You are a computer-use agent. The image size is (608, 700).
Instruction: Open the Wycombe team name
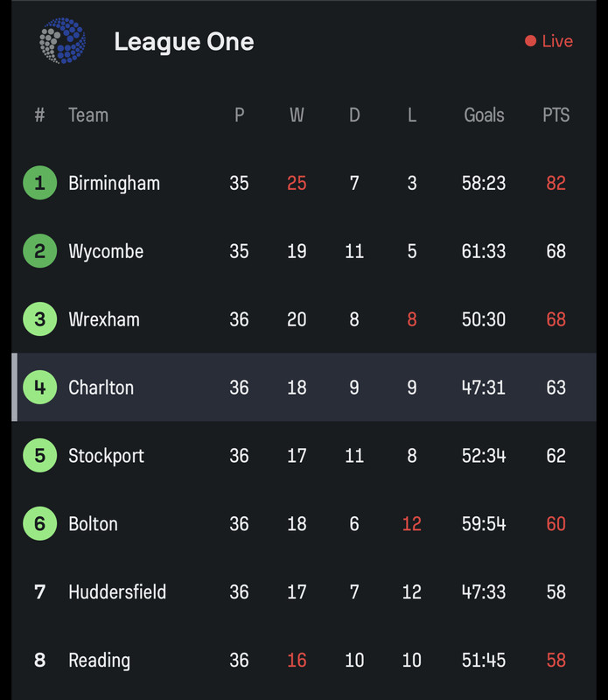click(x=106, y=251)
